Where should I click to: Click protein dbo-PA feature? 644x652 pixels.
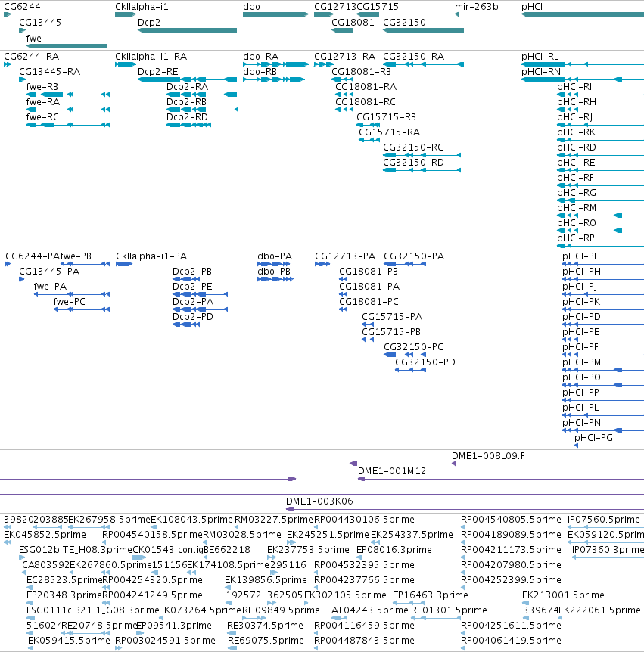click(275, 264)
